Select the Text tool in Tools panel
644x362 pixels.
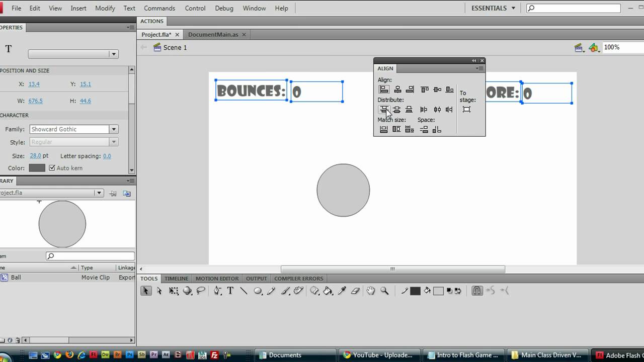pos(230,291)
